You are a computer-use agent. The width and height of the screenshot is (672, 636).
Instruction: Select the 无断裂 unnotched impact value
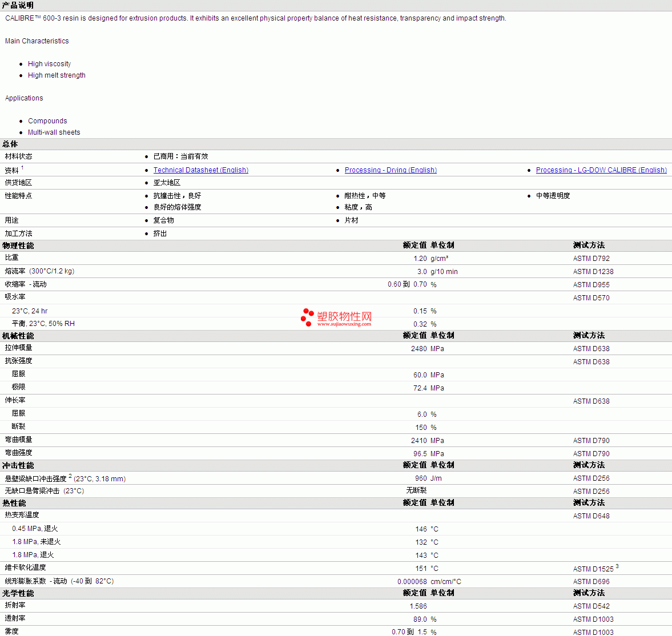[x=417, y=490]
